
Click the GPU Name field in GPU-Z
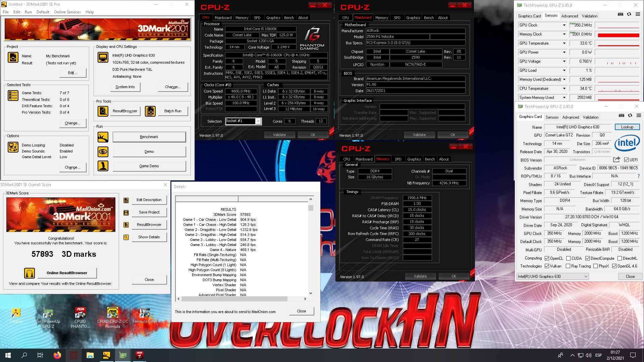click(578, 127)
